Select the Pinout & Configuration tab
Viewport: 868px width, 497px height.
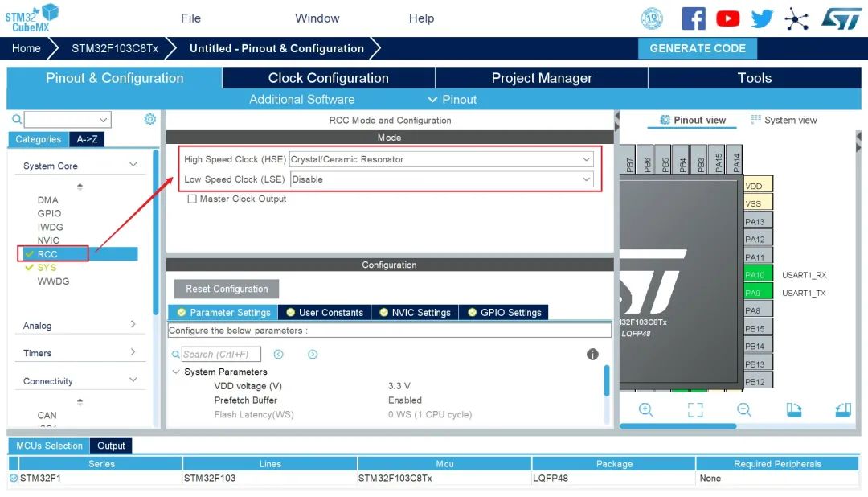(114, 78)
